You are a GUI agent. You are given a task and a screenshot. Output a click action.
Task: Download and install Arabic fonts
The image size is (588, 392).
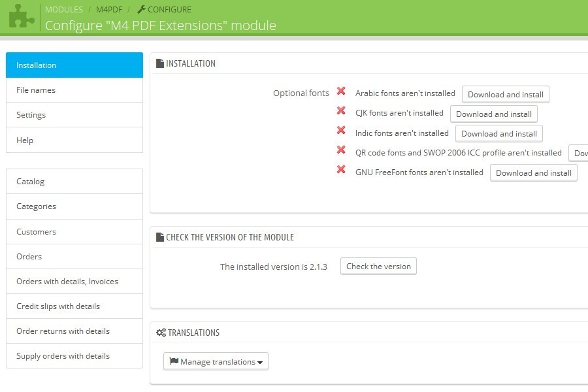506,95
